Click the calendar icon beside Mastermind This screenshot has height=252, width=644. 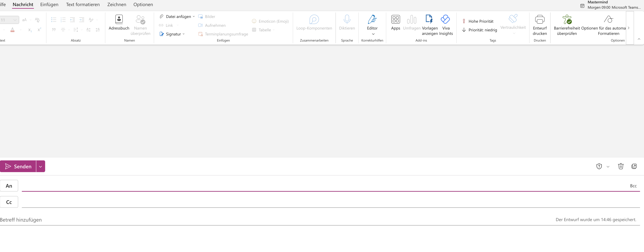click(x=582, y=6)
